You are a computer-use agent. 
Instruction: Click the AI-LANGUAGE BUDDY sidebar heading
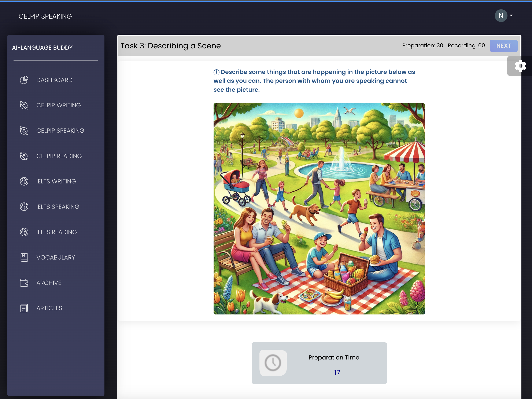[x=42, y=48]
